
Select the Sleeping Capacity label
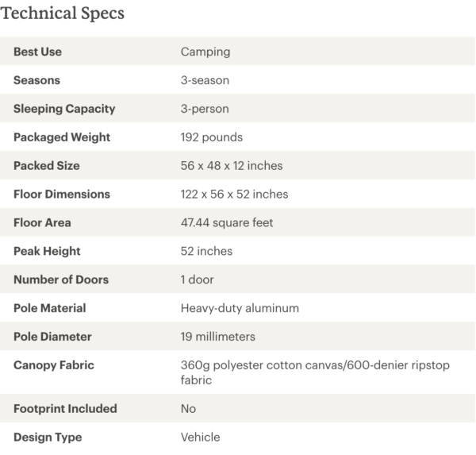click(x=64, y=109)
